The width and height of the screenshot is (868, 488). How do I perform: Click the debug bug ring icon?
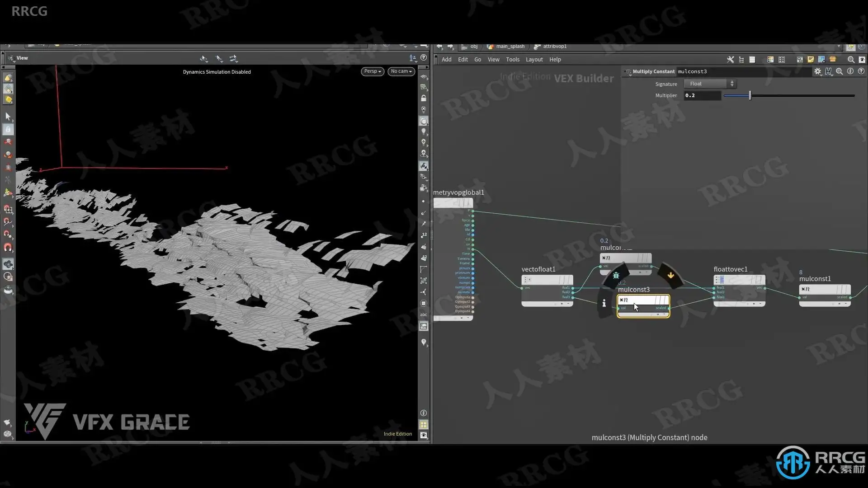pos(616,275)
